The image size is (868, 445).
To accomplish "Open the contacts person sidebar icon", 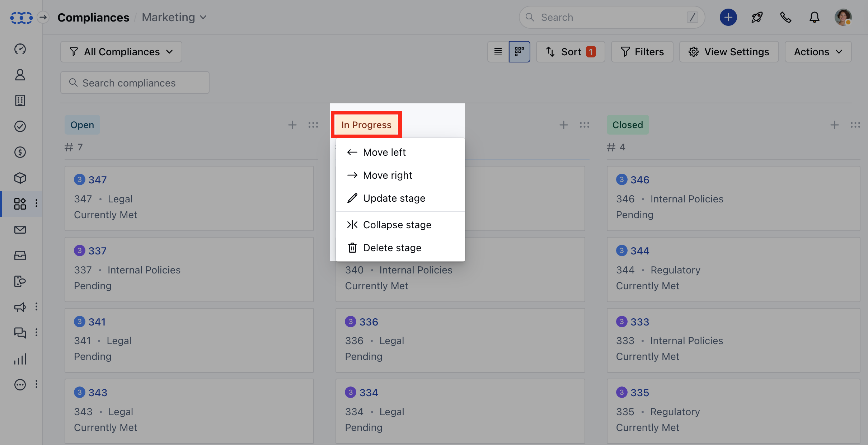I will pos(20,75).
